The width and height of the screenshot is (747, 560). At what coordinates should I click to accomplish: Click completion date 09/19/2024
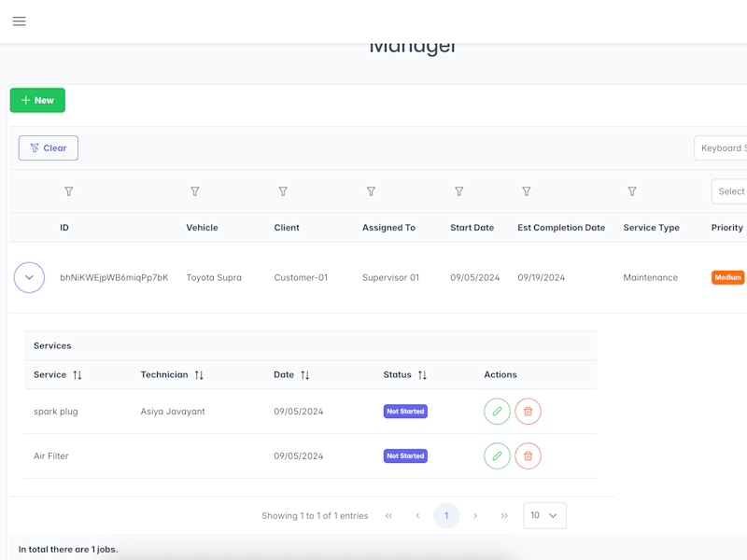(x=542, y=277)
